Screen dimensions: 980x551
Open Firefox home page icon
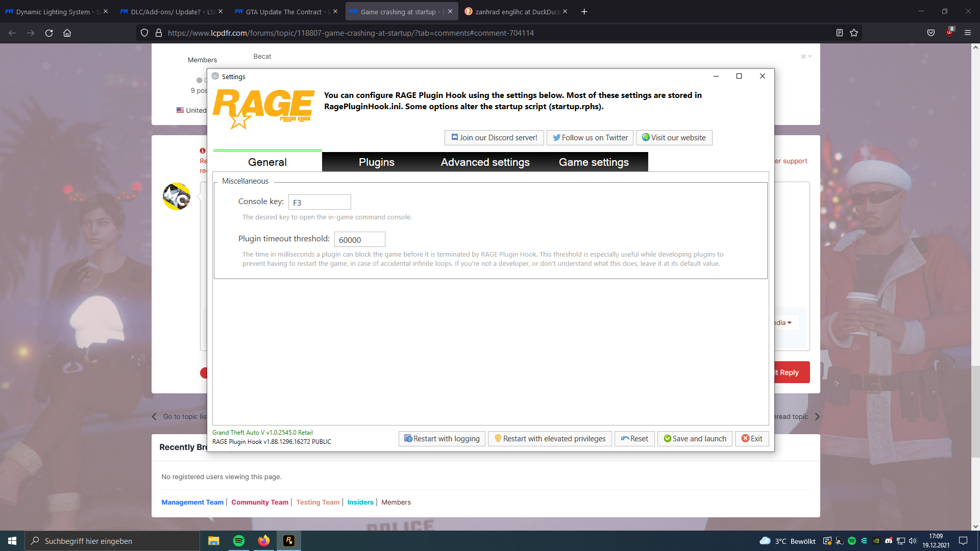click(x=67, y=33)
